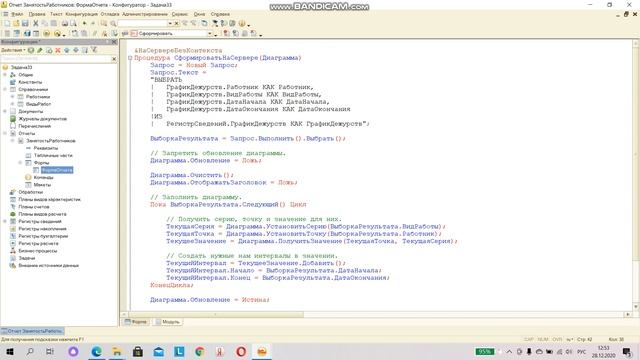The width and height of the screenshot is (640, 360).
Task: Open the Администрирование menu
Action: point(145,14)
